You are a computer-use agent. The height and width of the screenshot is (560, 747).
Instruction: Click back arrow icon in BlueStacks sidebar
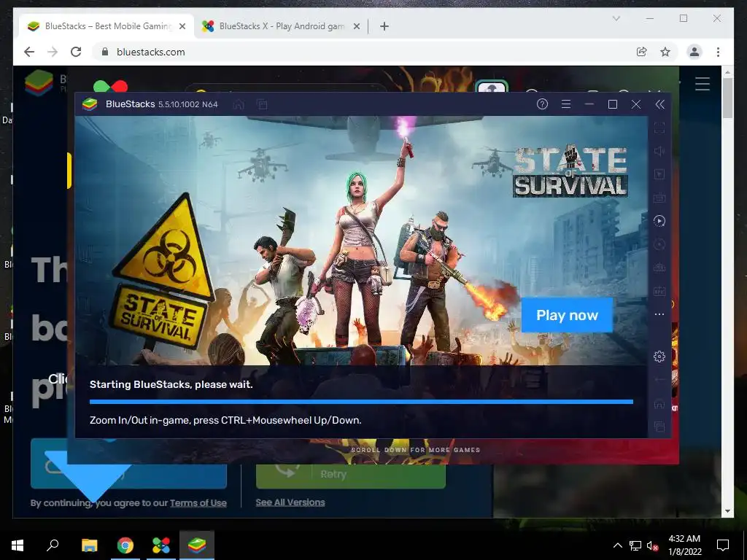point(659,379)
